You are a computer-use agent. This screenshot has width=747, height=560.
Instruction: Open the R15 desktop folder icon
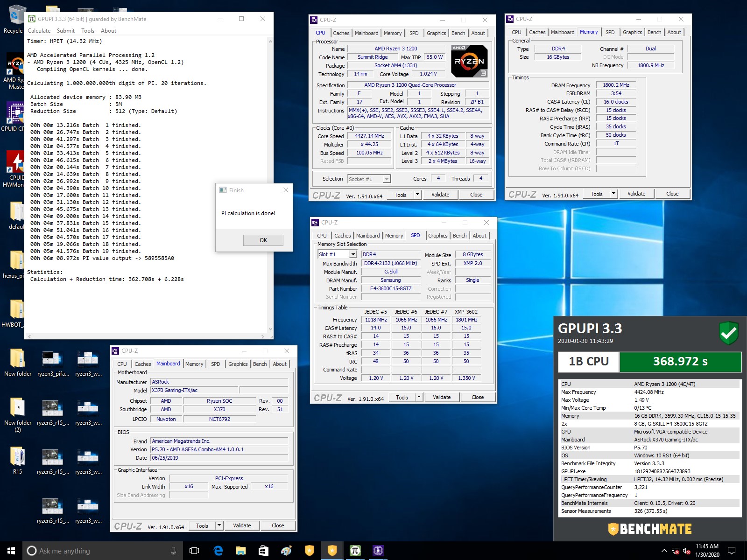pos(17,460)
